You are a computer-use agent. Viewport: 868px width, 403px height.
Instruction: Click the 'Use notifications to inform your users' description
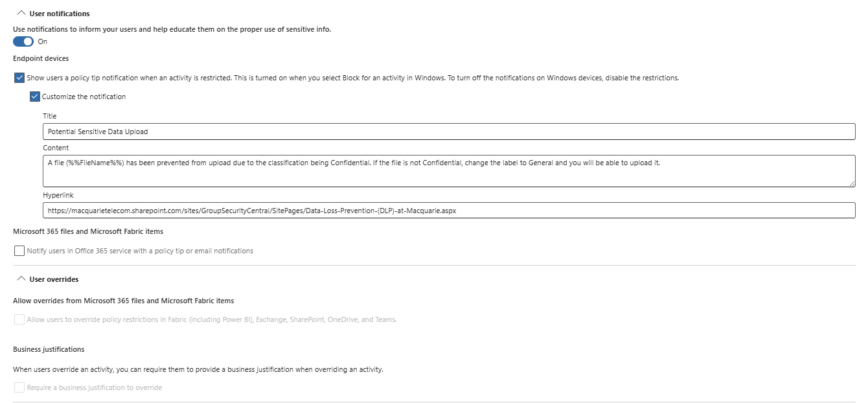[x=172, y=30]
